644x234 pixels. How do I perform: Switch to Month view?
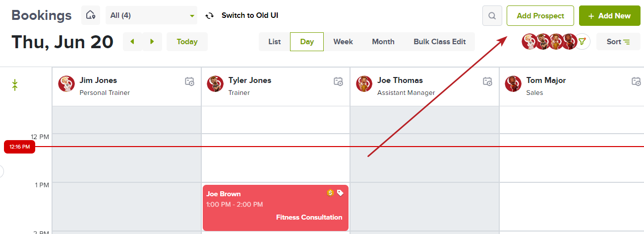pyautogui.click(x=383, y=42)
